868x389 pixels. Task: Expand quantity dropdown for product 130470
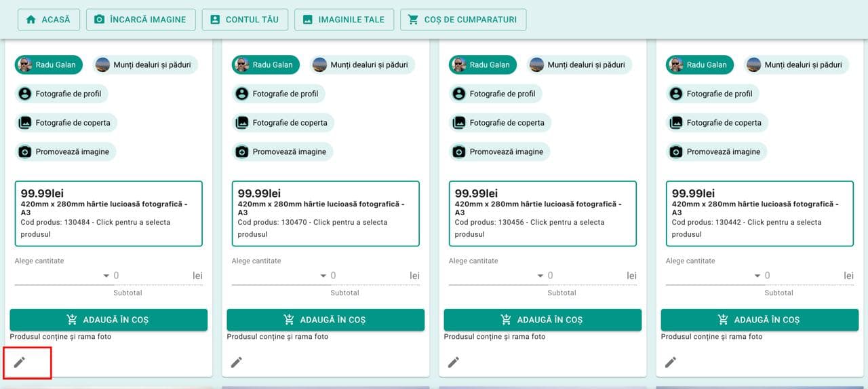pyautogui.click(x=323, y=276)
